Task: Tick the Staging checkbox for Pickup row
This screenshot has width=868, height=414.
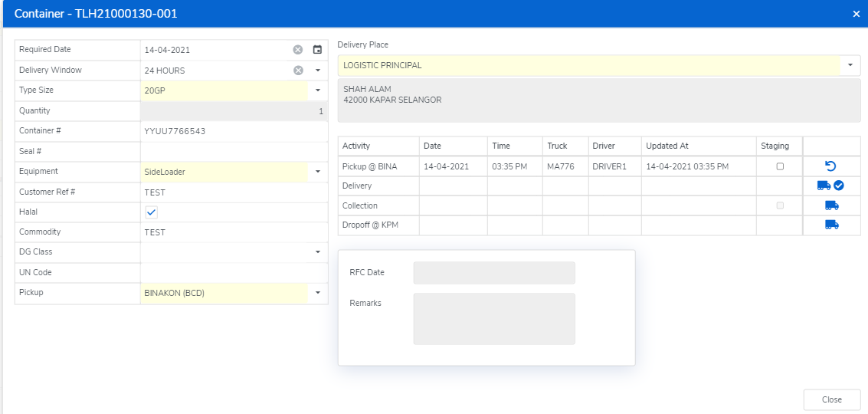Action: tap(780, 166)
